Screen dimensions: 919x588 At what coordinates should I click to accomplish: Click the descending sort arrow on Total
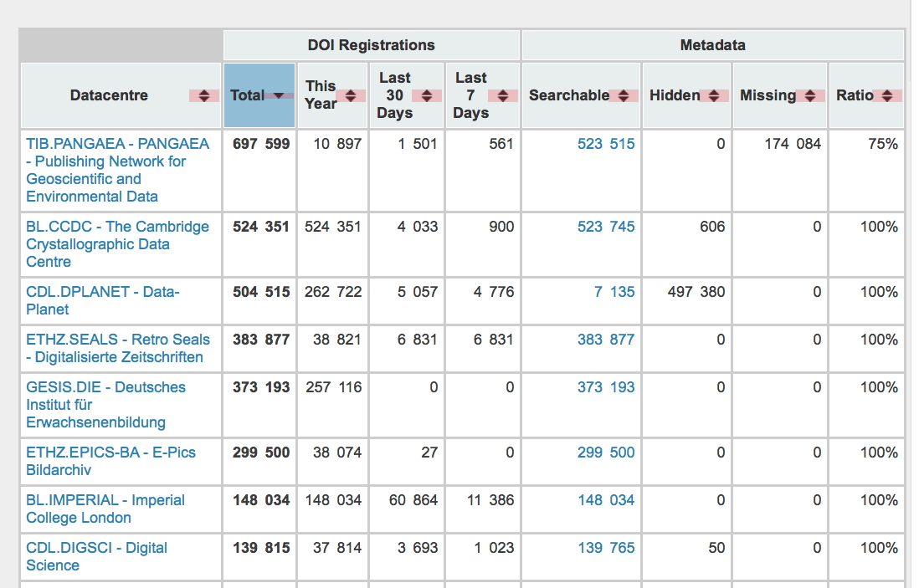click(279, 95)
